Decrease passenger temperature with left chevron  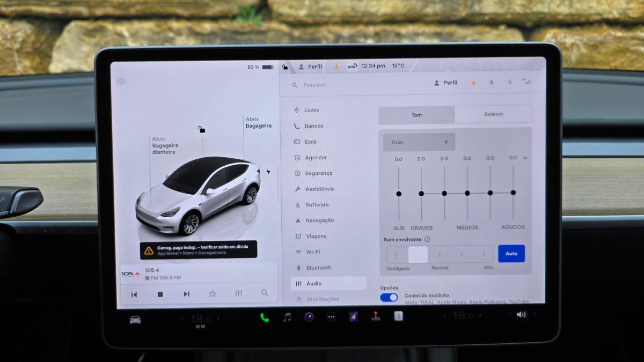coord(445,316)
